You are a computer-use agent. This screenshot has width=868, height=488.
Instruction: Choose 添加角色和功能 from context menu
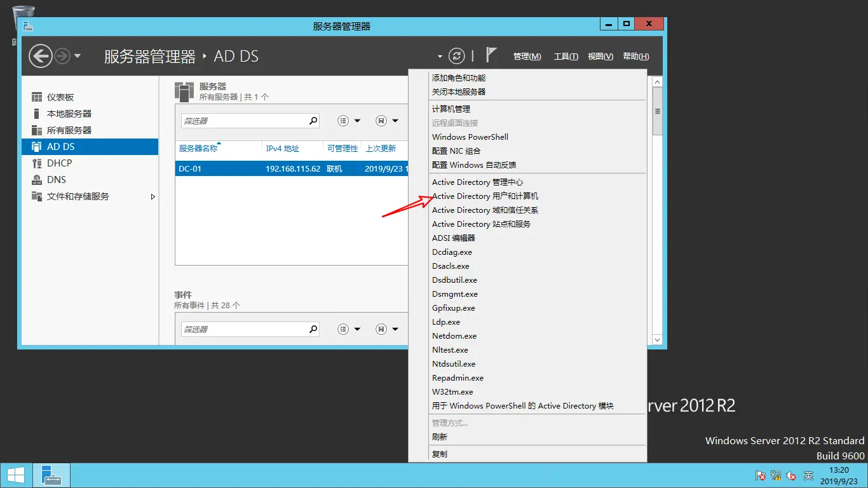(527, 78)
